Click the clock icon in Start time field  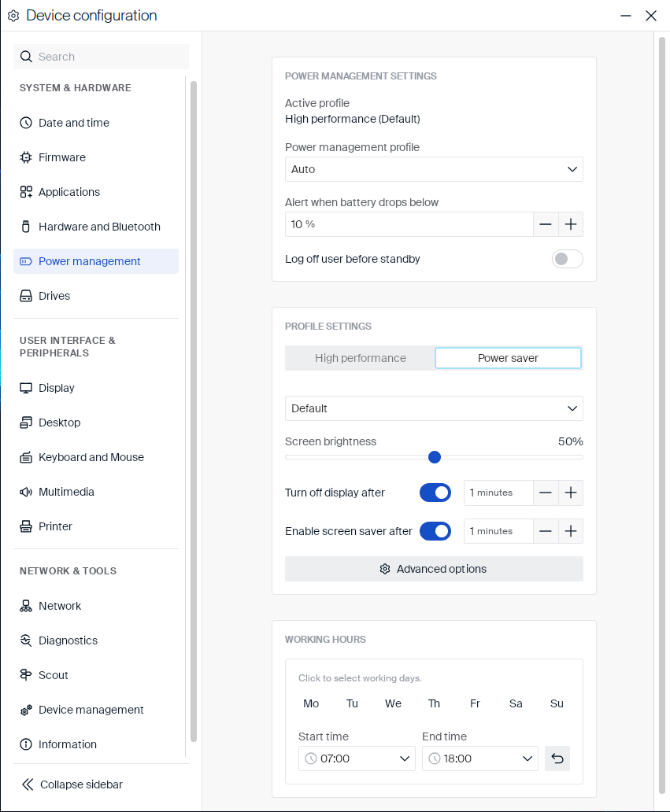click(311, 758)
